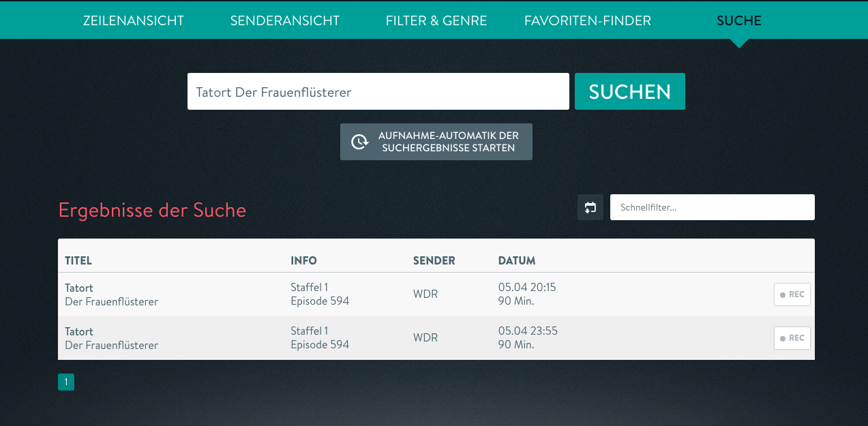Viewport: 868px width, 426px height.
Task: Record the 05.04 20:15 Tatort broadcast
Action: [792, 294]
